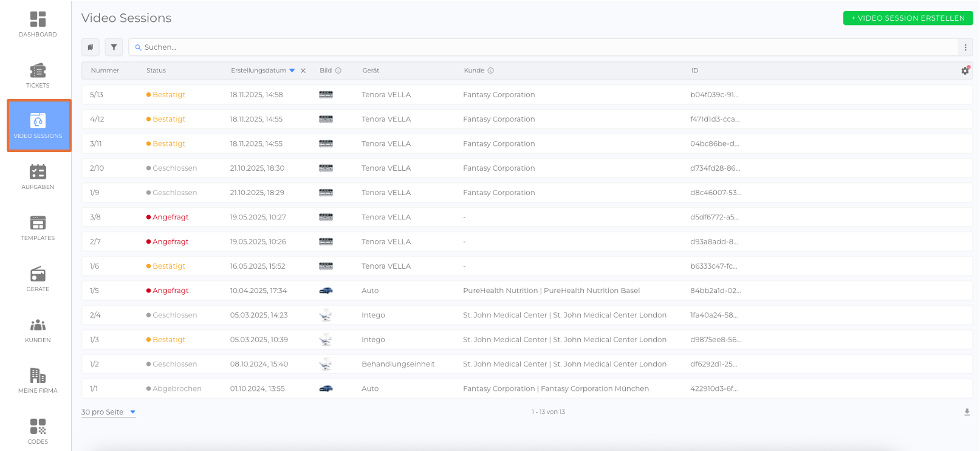Screen dimensions: 980x451
Task: Select the Video Sessions sidebar tab
Action: (x=39, y=125)
